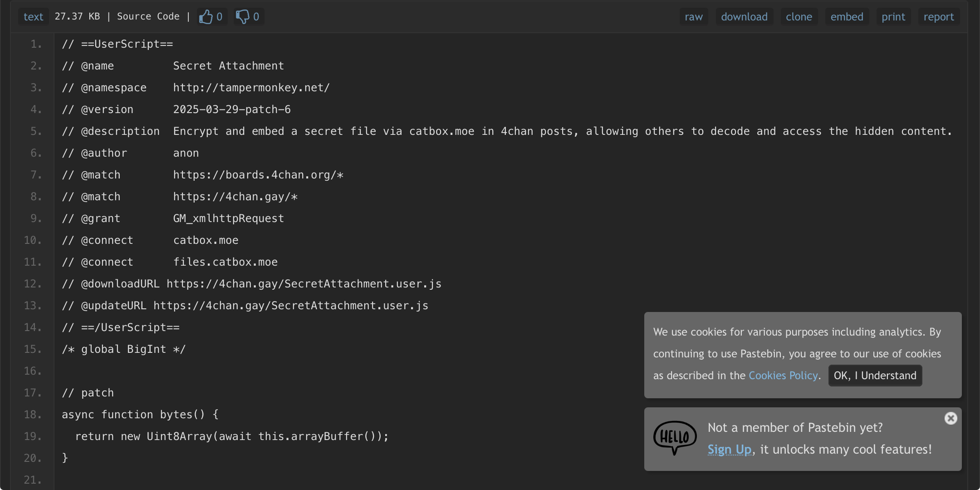Click 'http://tampermonkey.net/' namespace text

pyautogui.click(x=251, y=88)
